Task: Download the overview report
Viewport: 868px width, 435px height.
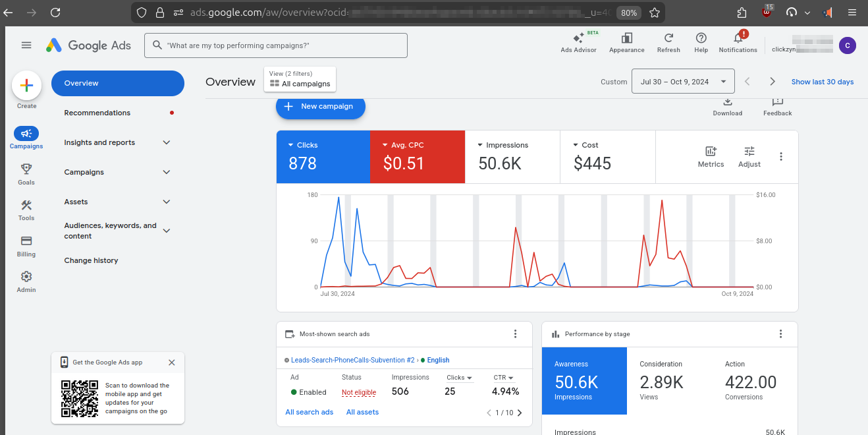Action: 727,104
